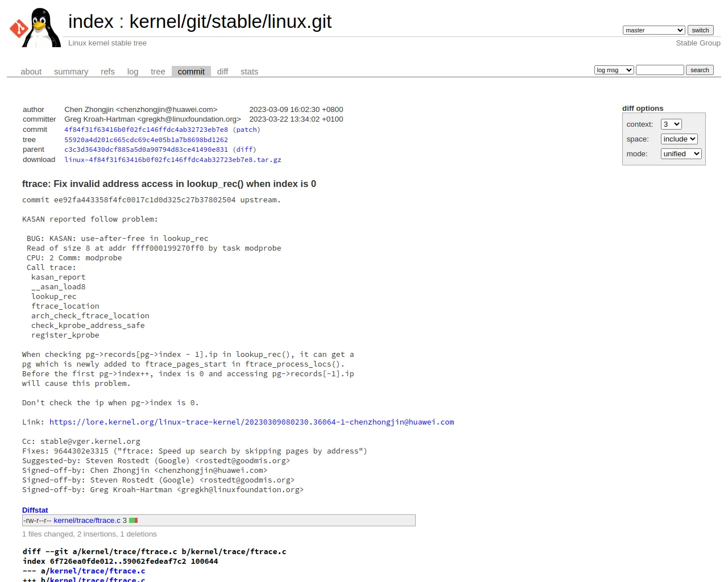Click the patch link next to commit hash
The height and width of the screenshot is (582, 728).
(246, 130)
